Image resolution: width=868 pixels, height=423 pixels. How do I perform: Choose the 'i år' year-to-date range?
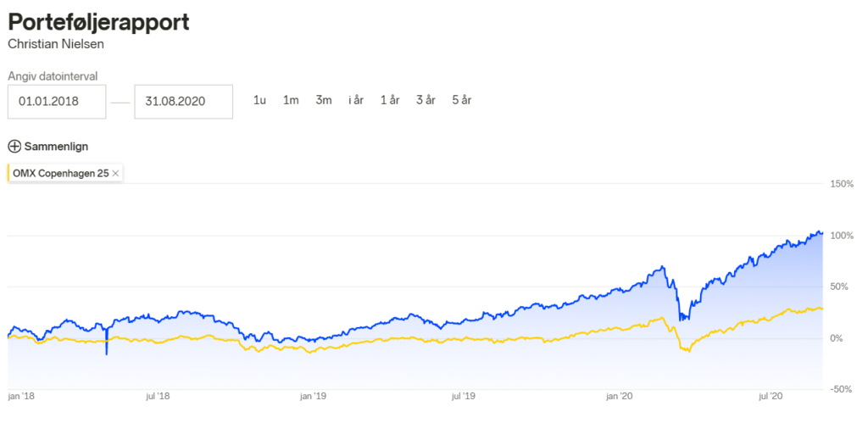[x=356, y=101]
